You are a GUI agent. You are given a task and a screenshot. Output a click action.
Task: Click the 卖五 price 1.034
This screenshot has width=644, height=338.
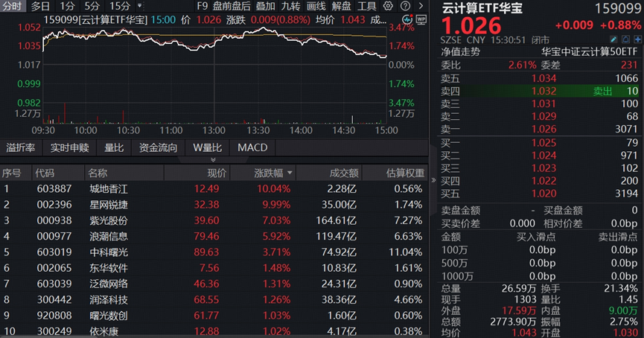pyautogui.click(x=543, y=78)
